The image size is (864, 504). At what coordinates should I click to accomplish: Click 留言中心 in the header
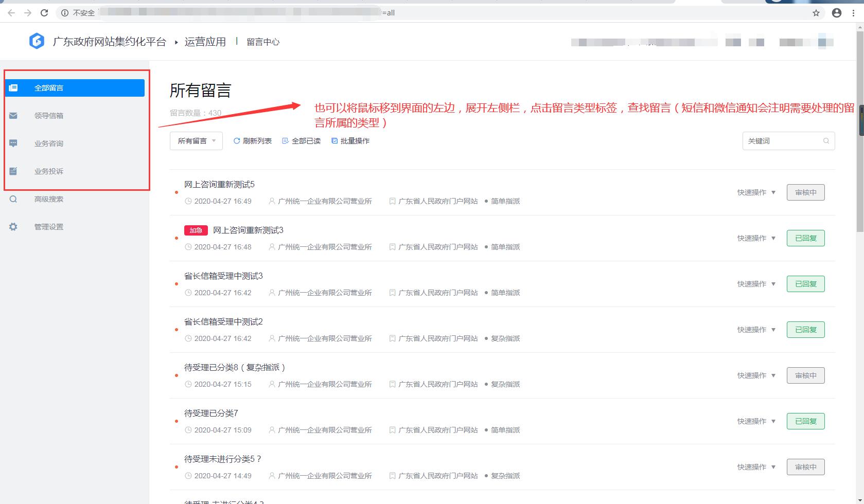point(263,42)
